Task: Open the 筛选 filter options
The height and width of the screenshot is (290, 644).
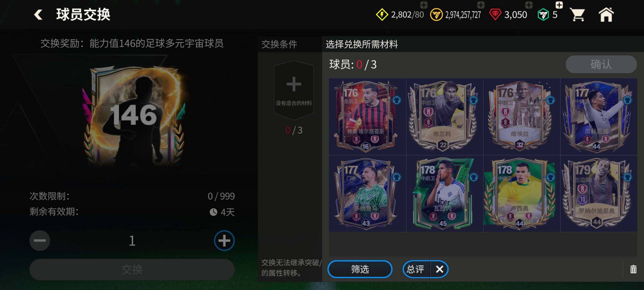Action: (x=360, y=269)
